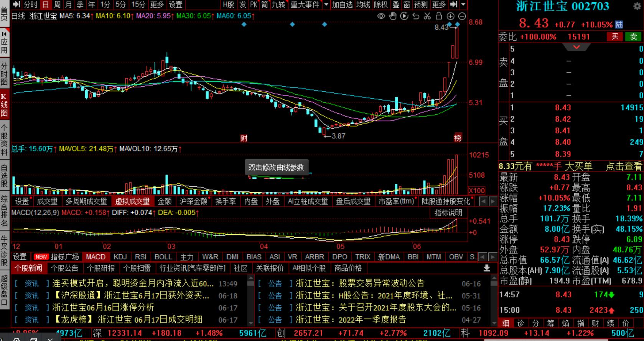This screenshot has height=341, width=644.
Task: Click download icon in news panel
Action: (487, 268)
